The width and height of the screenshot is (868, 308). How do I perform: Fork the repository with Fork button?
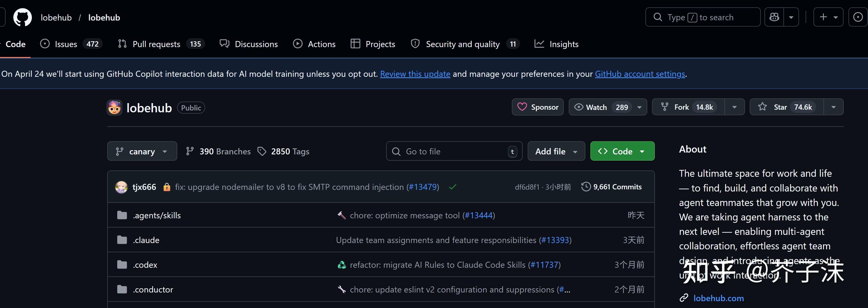tap(688, 107)
